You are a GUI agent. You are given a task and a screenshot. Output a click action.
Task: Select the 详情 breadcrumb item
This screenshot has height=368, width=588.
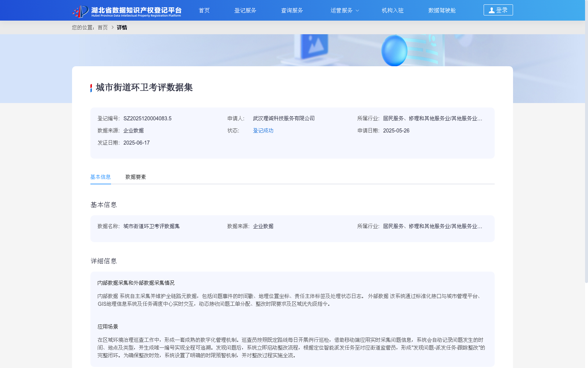coord(122,28)
